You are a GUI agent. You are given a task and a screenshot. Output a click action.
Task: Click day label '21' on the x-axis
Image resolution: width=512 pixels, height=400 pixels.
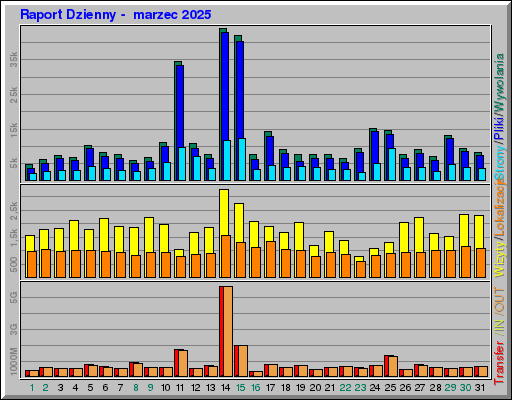tap(330, 388)
